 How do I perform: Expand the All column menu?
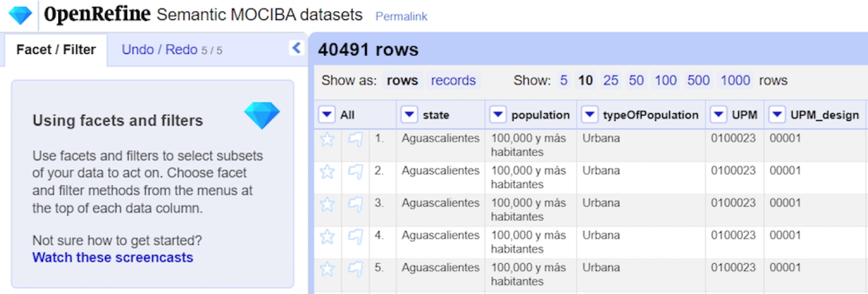click(x=327, y=115)
